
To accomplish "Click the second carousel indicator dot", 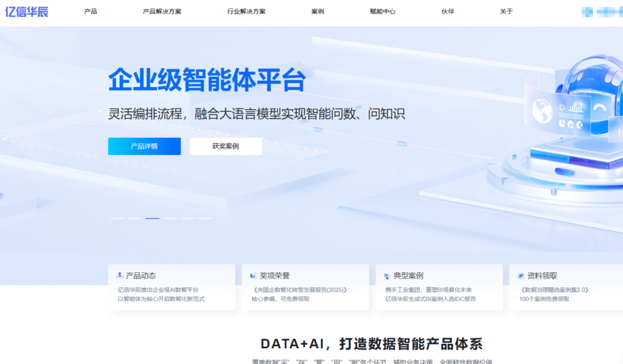I will 134,218.
